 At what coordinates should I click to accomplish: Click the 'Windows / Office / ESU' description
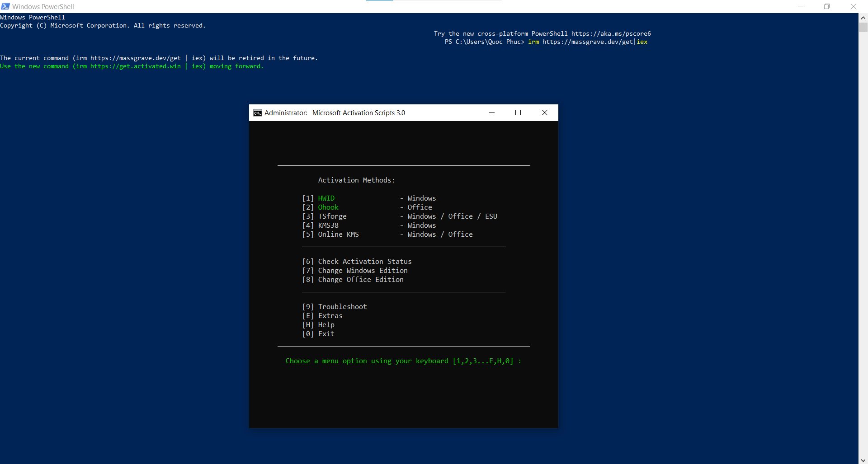452,216
